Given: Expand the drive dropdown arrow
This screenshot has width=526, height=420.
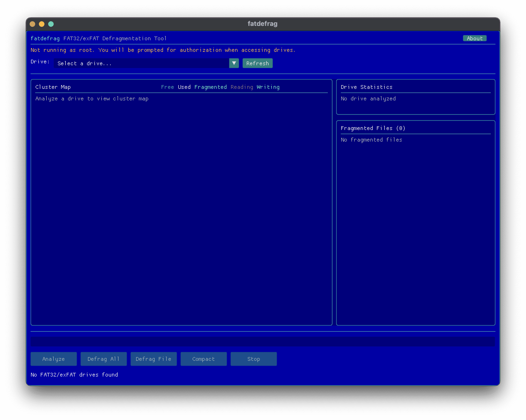Looking at the screenshot, I should [x=234, y=63].
